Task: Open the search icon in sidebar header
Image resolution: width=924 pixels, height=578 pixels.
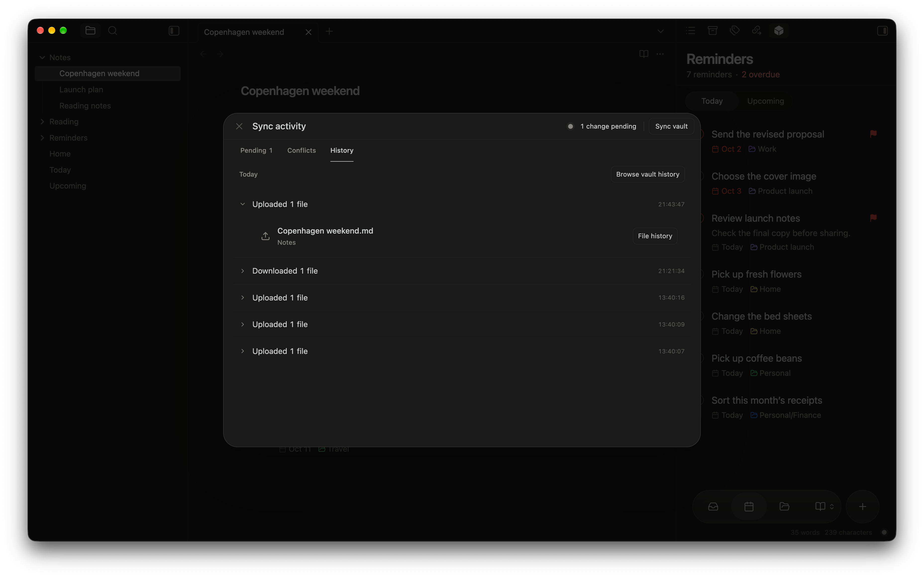Action: 112,31
